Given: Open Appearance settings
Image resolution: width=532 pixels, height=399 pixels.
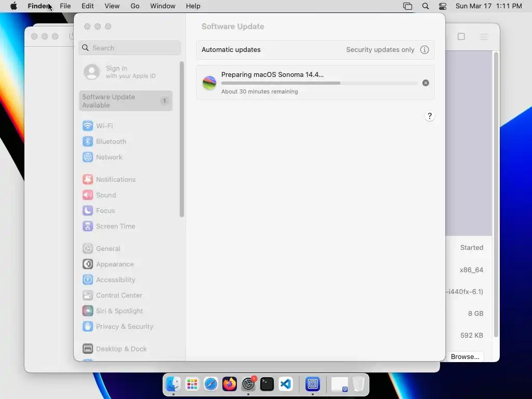Looking at the screenshot, I should (x=108, y=264).
